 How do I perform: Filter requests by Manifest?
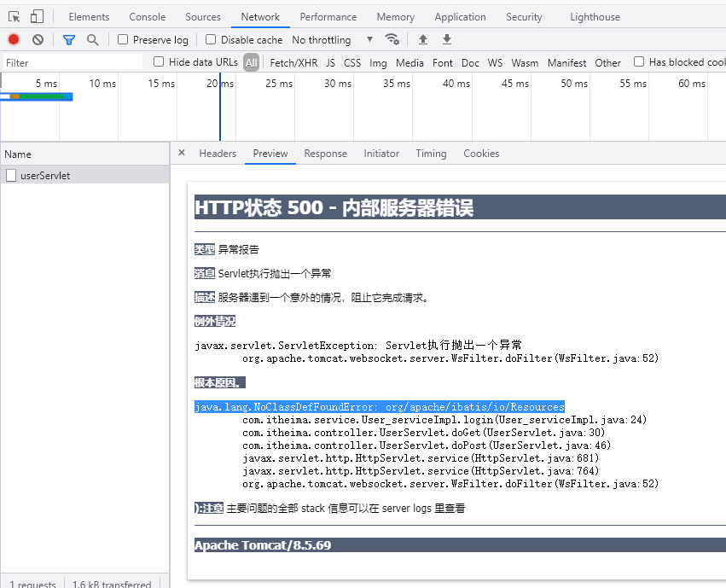tap(566, 62)
